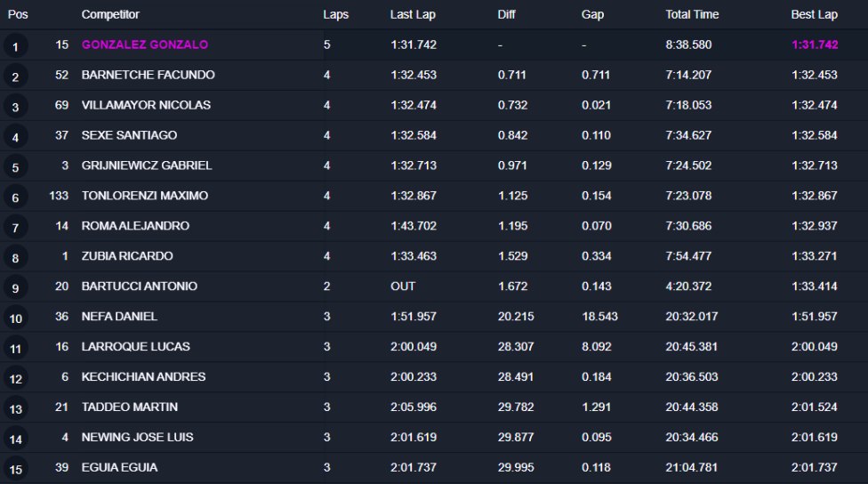Select TONLORENZI MAXIMO row

pos(434,196)
